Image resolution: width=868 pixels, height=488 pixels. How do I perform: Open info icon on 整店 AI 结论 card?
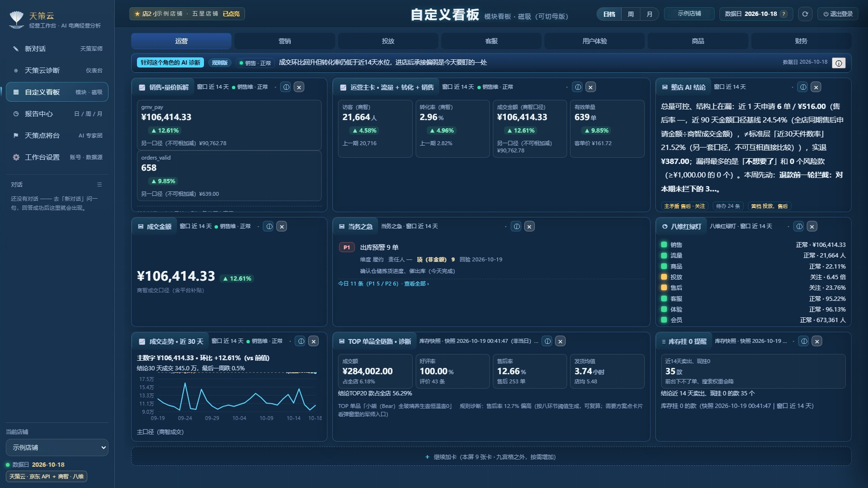coord(803,87)
